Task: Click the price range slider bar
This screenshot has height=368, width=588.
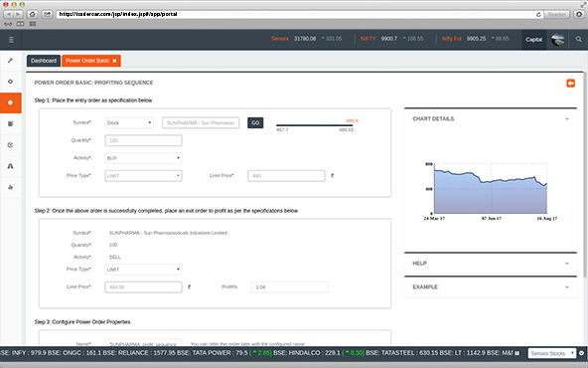Action: pos(314,125)
